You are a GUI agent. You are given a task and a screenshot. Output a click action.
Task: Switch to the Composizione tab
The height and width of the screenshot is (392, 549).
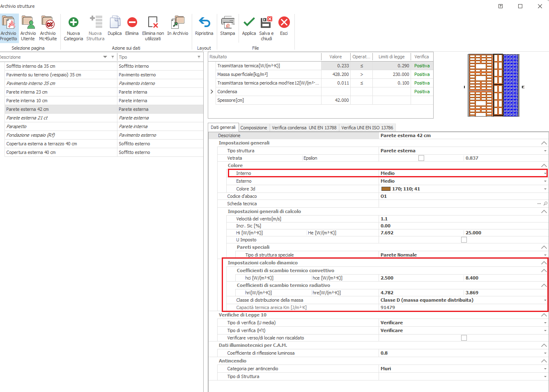(x=253, y=128)
